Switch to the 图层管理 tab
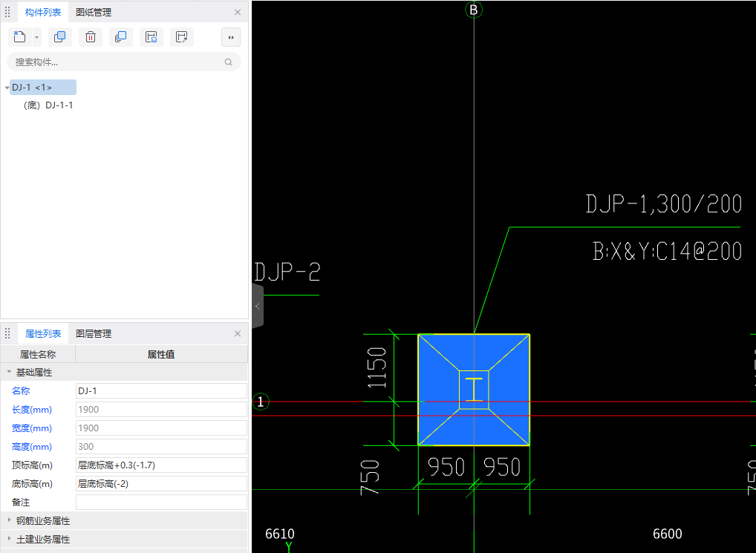Image resolution: width=756 pixels, height=553 pixels. click(x=94, y=334)
